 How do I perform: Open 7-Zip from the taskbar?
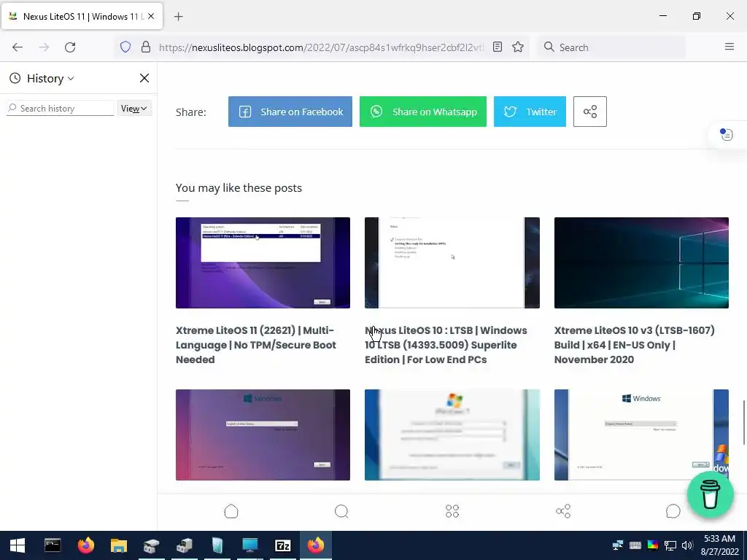[283, 545]
